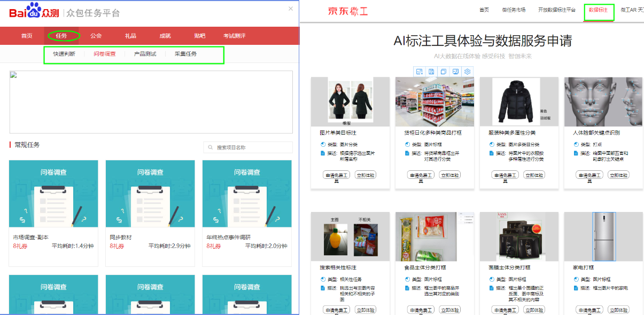
Task: Open 礼品 in the Baidu navigation bar
Action: (x=130, y=36)
